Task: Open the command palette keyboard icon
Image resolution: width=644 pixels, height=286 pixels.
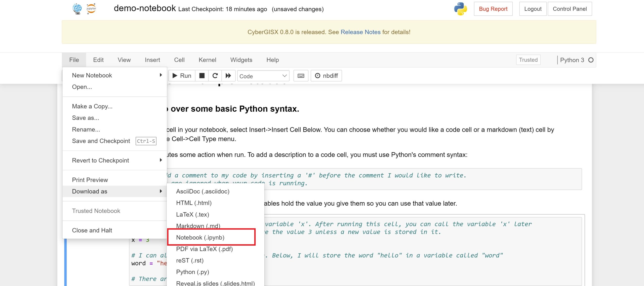Action: point(301,76)
